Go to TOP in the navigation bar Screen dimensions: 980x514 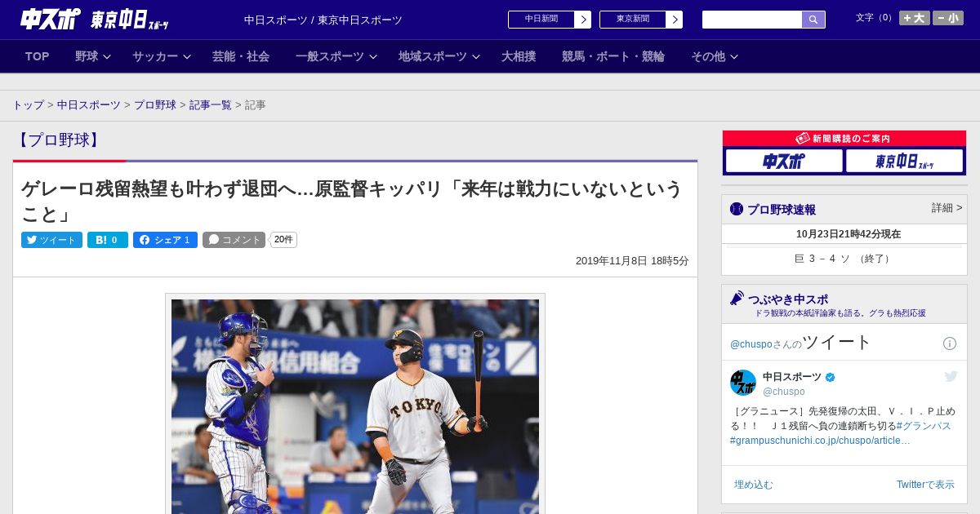[x=38, y=56]
